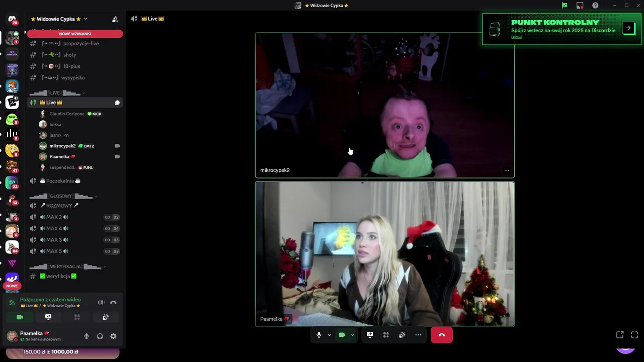Click the 150,00 zł z 1000,00 zł progress bar
The height and width of the screenshot is (362, 644).
point(63,352)
